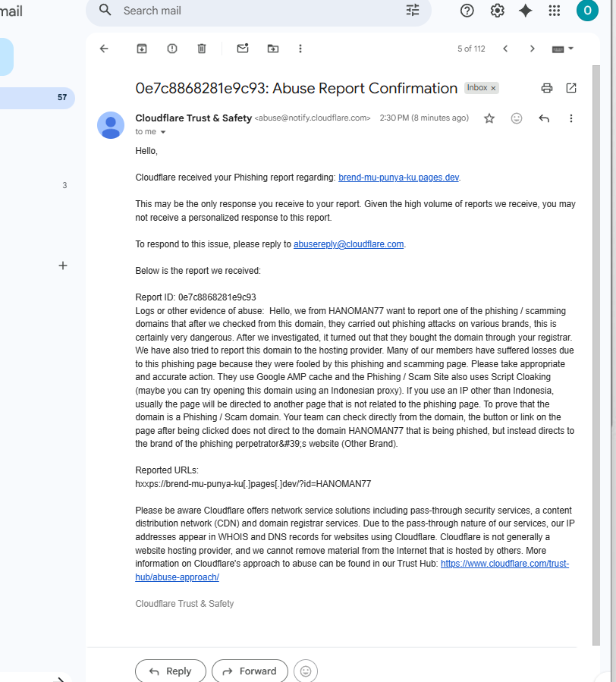Open Gmail settings gear
This screenshot has width=616, height=682.
click(x=497, y=11)
